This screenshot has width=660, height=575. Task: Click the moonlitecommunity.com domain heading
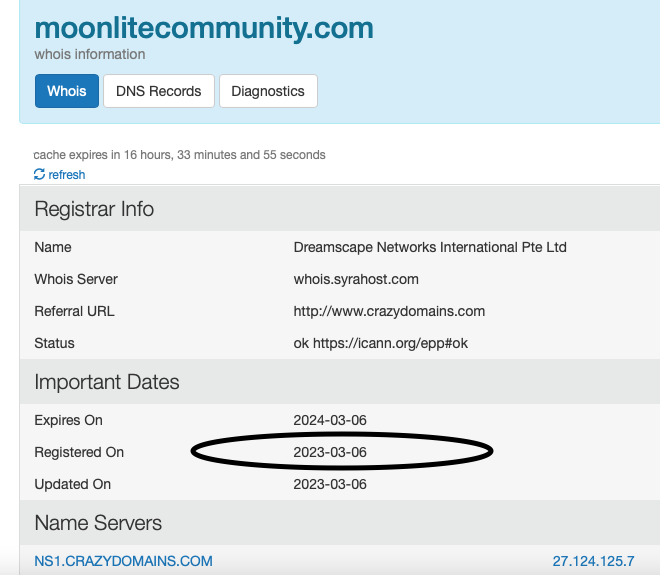[x=204, y=28]
